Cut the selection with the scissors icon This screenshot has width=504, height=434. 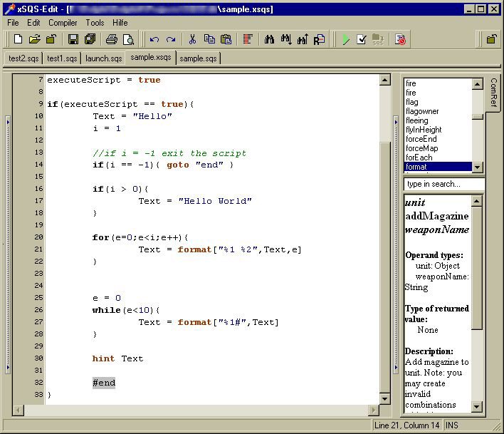(192, 40)
